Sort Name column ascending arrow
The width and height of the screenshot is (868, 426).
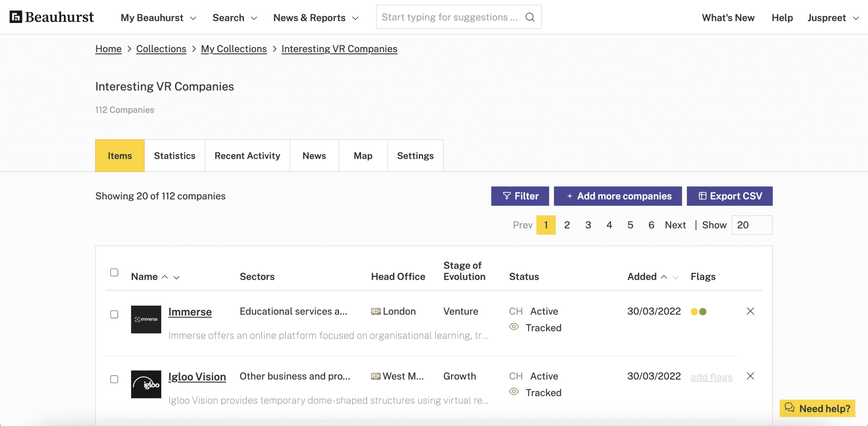[x=165, y=277]
